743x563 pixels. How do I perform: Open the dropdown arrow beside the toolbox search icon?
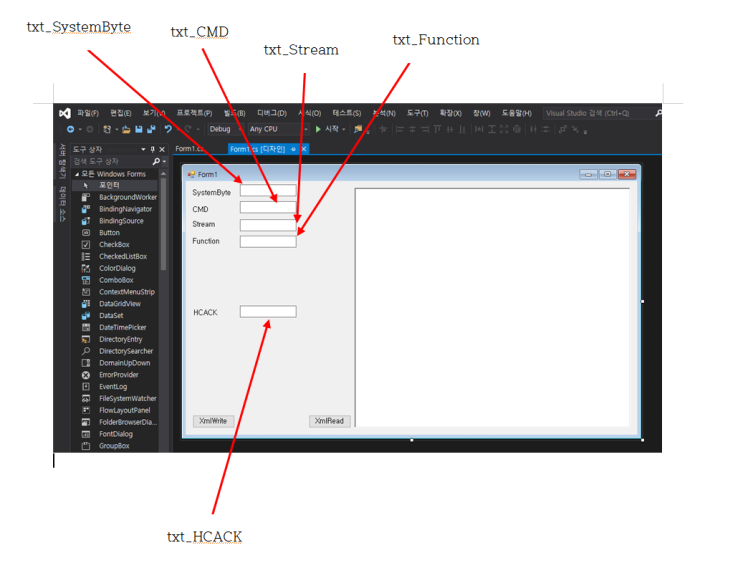pos(164,162)
